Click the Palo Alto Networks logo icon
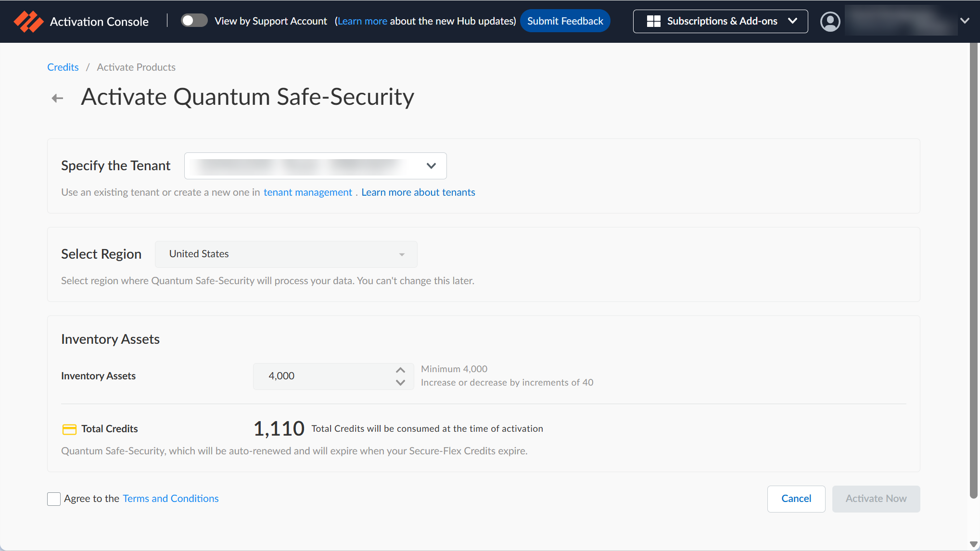 (28, 21)
